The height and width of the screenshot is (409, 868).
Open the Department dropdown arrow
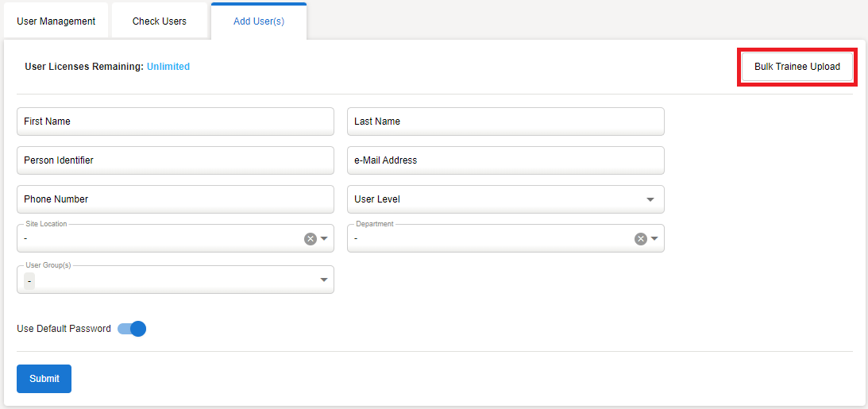click(x=654, y=239)
